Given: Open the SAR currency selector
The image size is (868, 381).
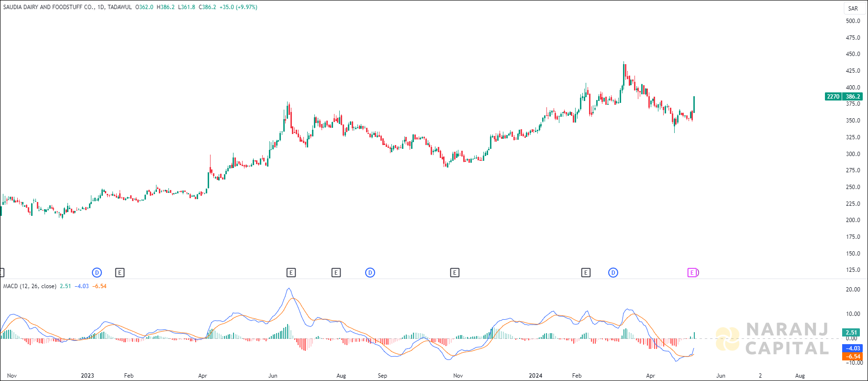Looking at the screenshot, I should pyautogui.click(x=853, y=8).
